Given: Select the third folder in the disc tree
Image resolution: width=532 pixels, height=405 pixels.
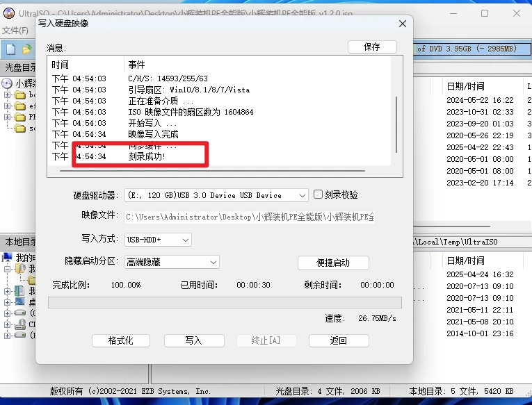Looking at the screenshot, I should tap(20, 117).
